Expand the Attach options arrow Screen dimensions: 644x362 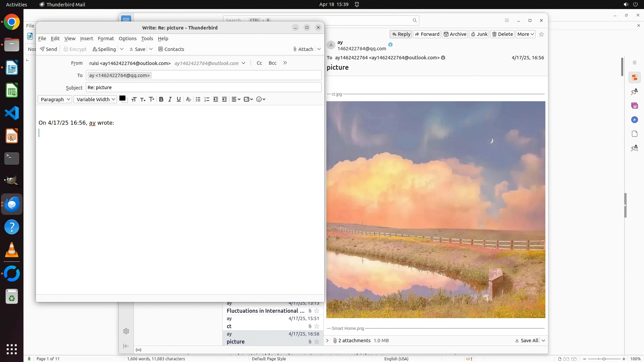tap(319, 49)
